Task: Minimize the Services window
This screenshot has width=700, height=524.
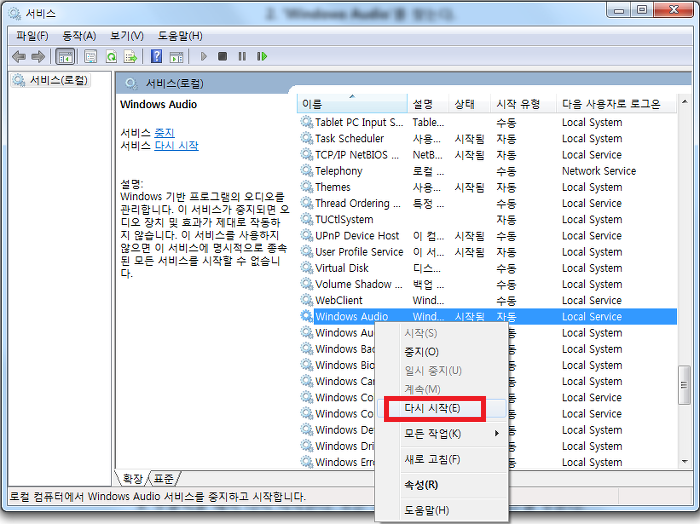Action: coord(619,10)
